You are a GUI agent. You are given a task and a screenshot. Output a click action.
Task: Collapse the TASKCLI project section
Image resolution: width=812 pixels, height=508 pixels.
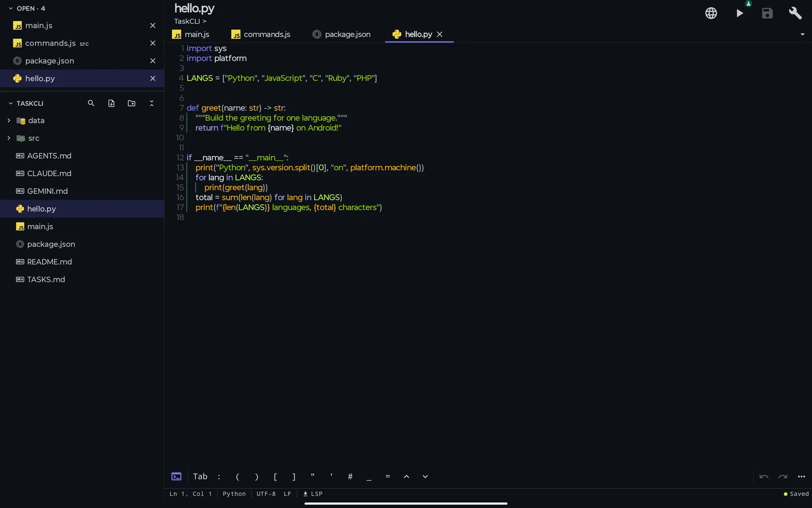tap(11, 103)
